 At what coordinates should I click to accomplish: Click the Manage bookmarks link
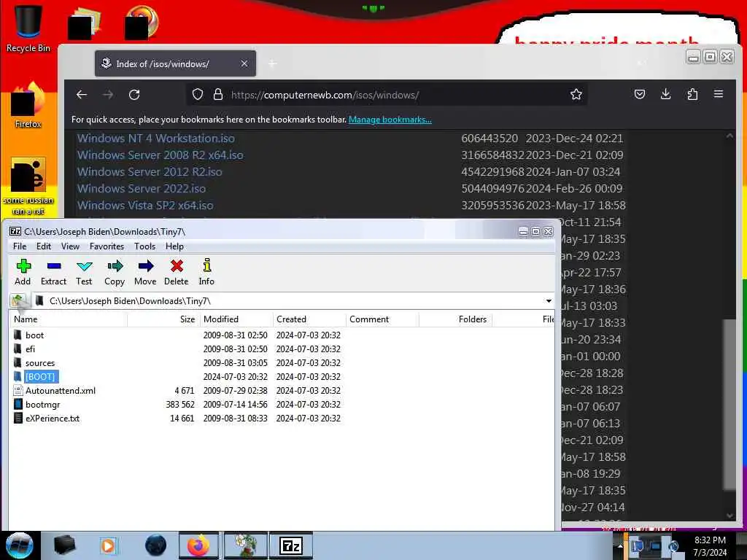pos(390,120)
